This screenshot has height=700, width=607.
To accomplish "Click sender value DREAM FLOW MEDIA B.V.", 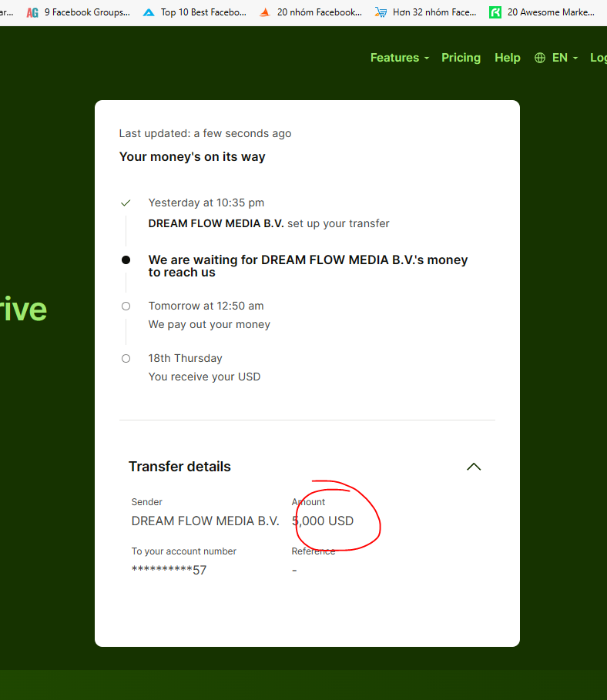I will 205,521.
